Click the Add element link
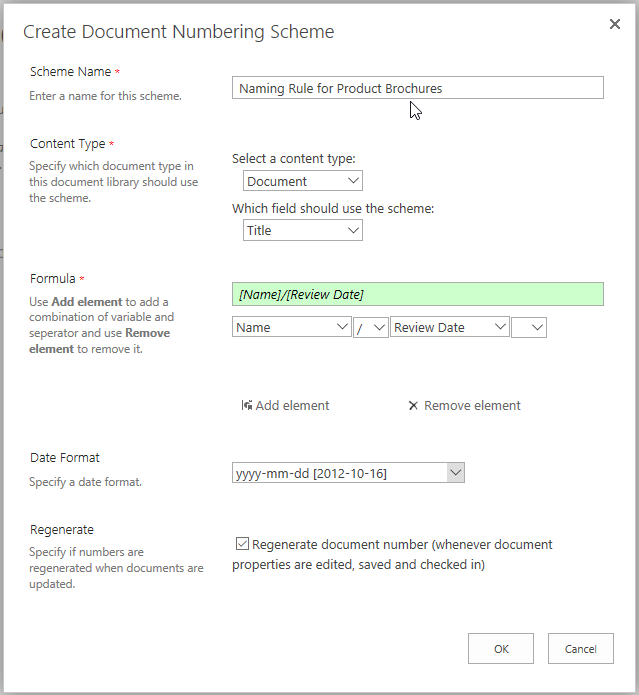This screenshot has height=695, width=639. pos(285,405)
